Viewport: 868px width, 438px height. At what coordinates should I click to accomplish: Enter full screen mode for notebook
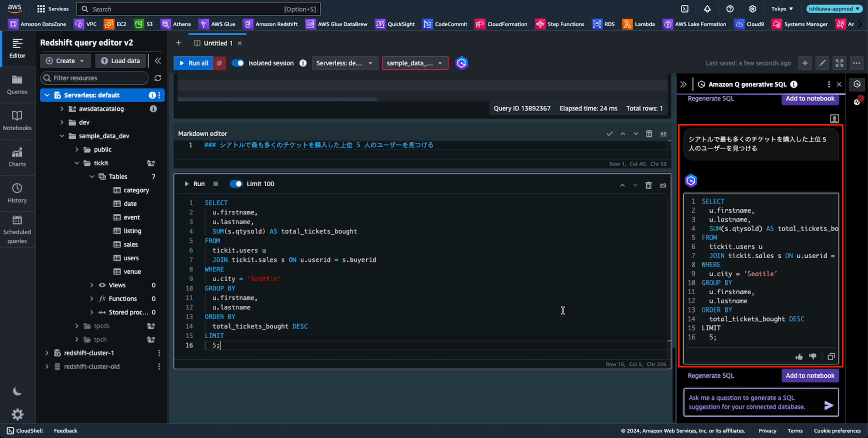839,63
